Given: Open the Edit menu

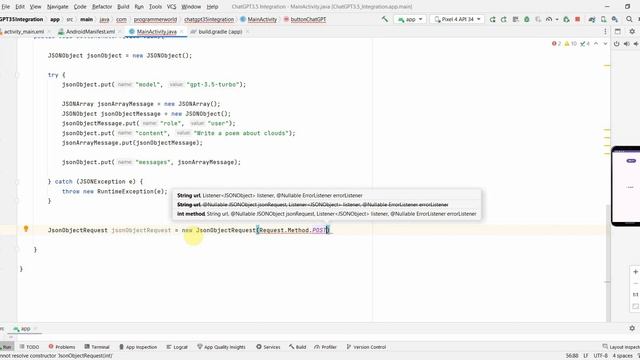Looking at the screenshot, I should (20, 7).
